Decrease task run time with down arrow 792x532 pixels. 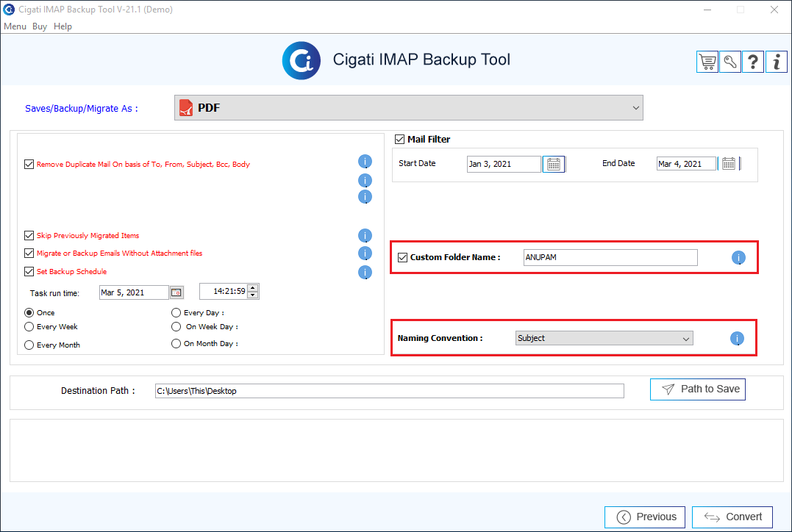pos(253,295)
